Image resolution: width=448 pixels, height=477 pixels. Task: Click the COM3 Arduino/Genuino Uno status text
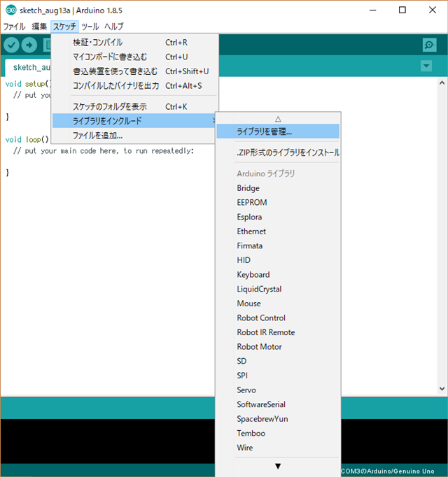click(x=387, y=471)
